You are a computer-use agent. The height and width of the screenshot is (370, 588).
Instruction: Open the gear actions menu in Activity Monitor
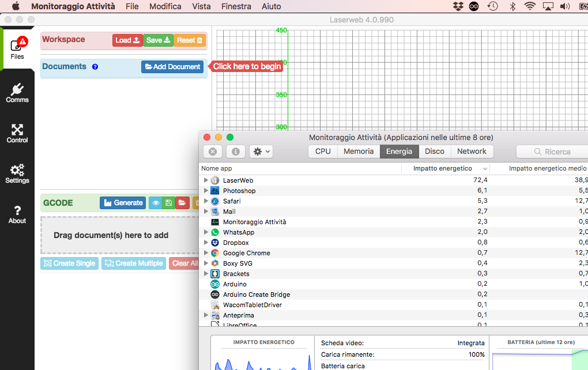click(x=261, y=152)
